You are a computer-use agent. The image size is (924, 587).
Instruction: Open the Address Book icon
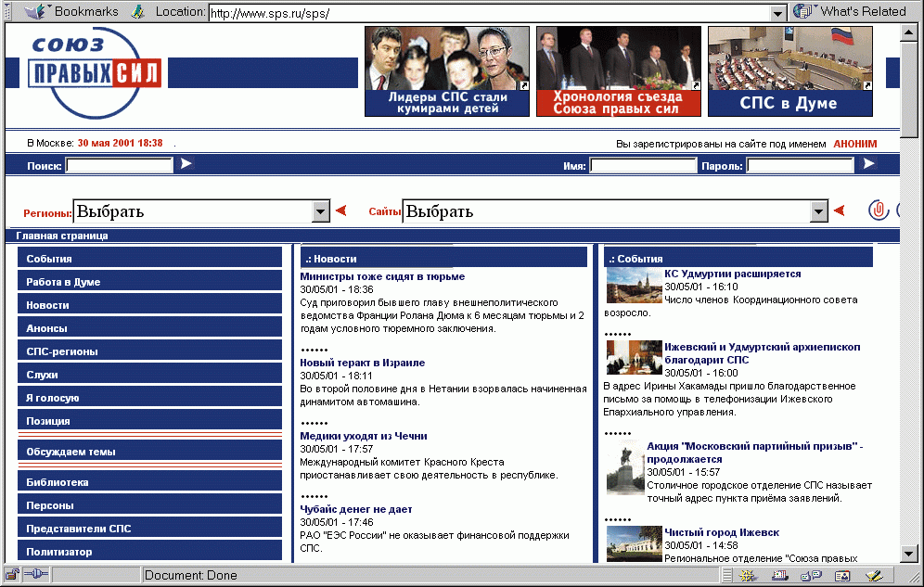coord(842,575)
